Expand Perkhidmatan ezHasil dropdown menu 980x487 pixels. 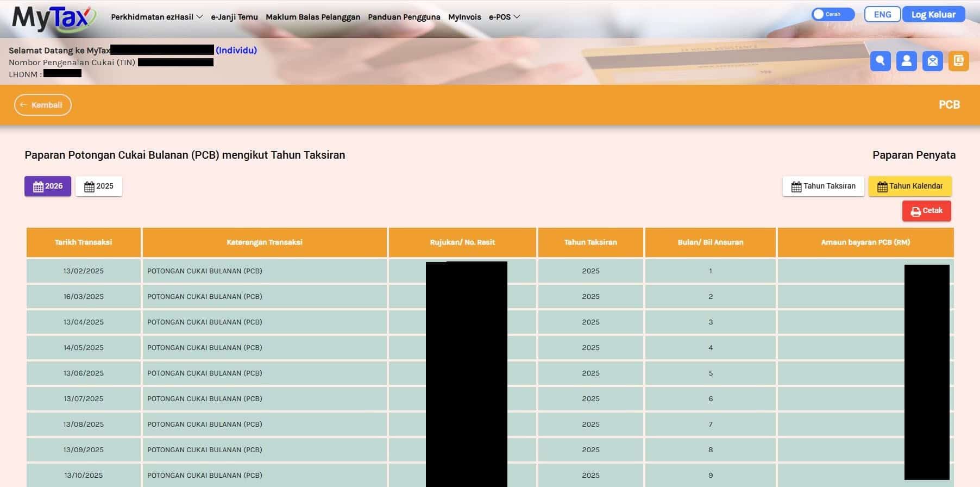[156, 17]
